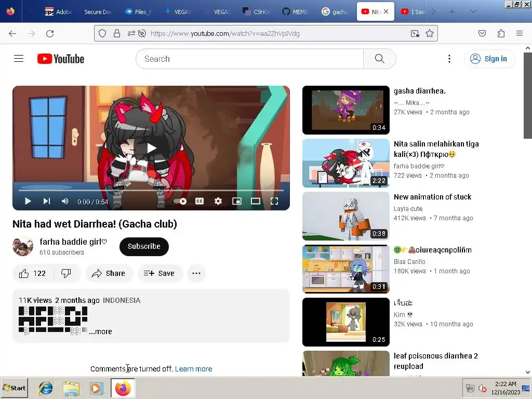Open player settings gear
The width and height of the screenshot is (532, 399).
coord(218,202)
